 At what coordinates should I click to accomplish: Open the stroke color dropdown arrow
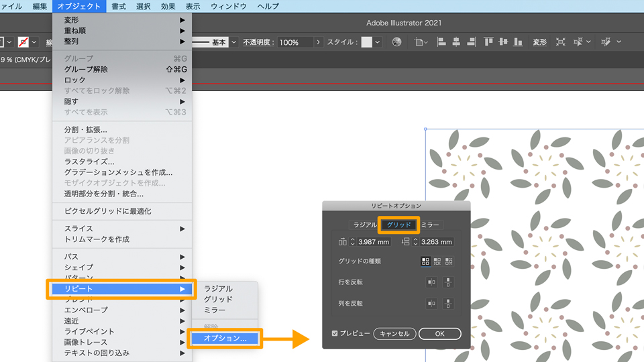[x=34, y=42]
